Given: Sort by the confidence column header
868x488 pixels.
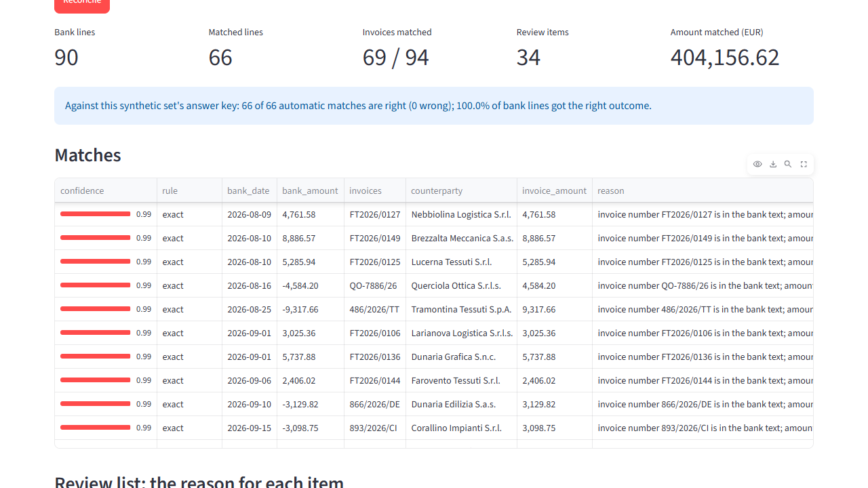Looking at the screenshot, I should point(106,190).
